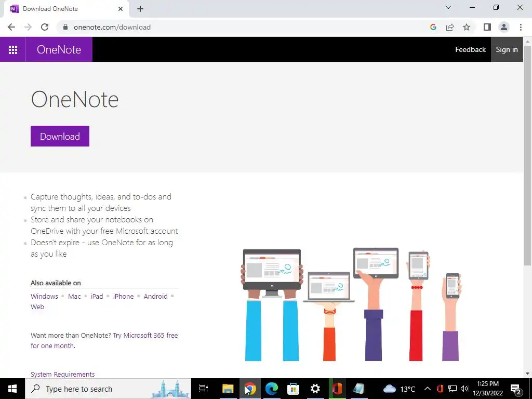Click the address bar URL

coord(112,27)
